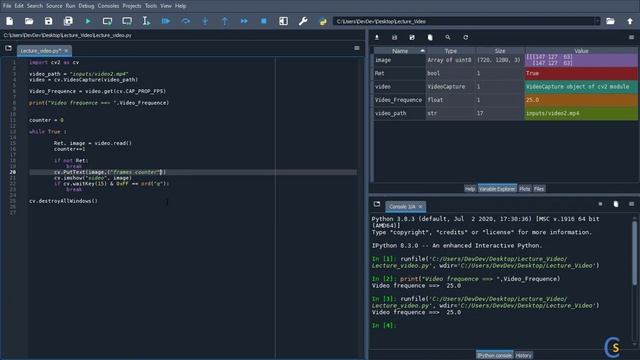Sort by Size column header

click(500, 51)
